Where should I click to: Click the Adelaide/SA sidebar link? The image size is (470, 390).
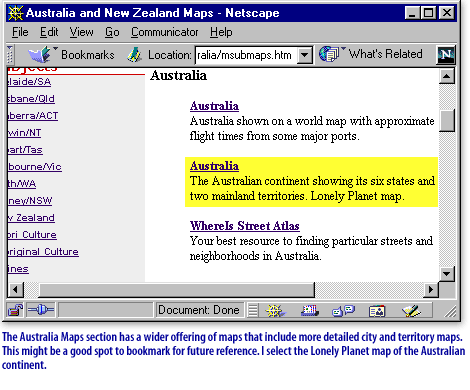click(29, 82)
